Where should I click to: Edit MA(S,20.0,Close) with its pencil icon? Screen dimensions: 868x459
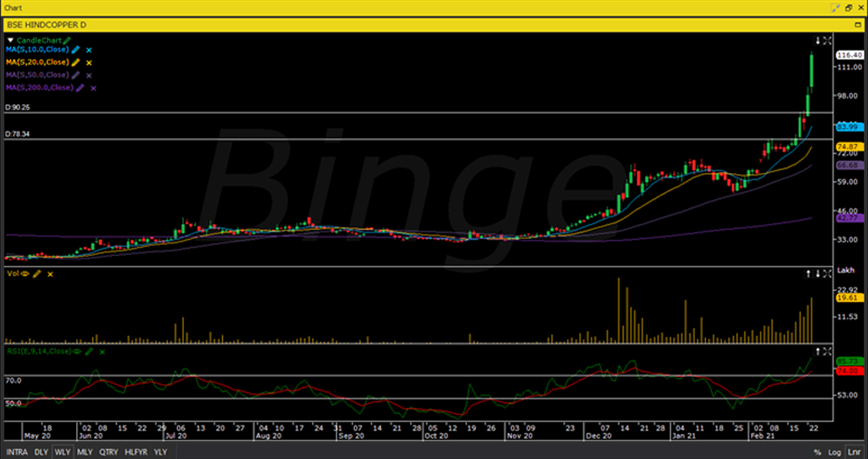coord(76,63)
